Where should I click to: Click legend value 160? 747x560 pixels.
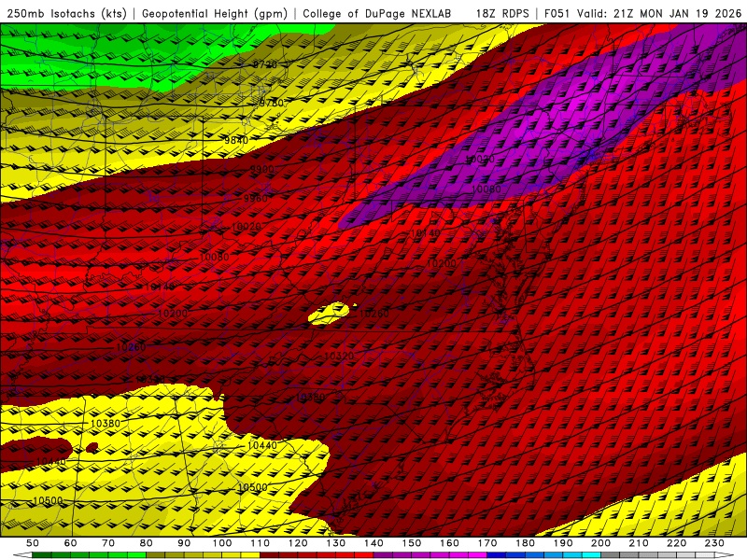point(449,543)
